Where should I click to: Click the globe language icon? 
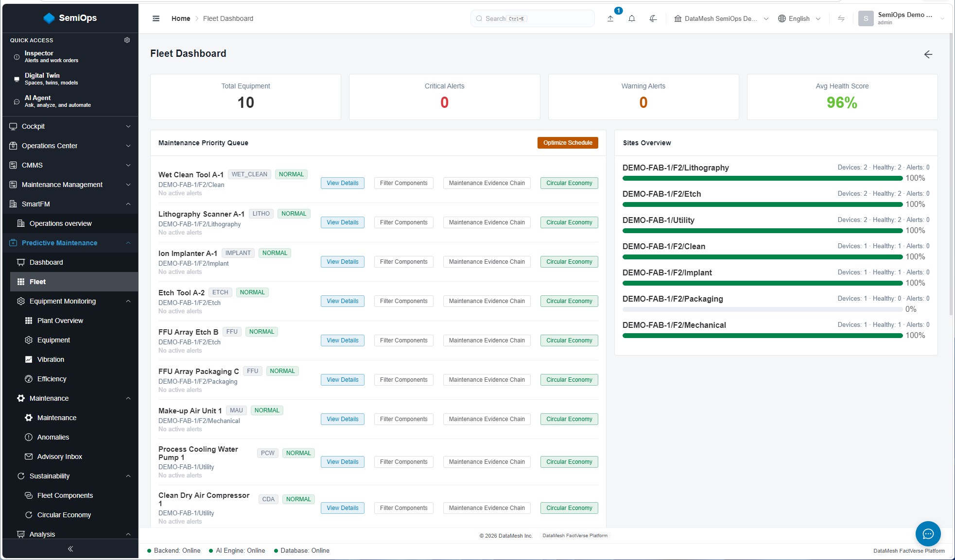(782, 18)
